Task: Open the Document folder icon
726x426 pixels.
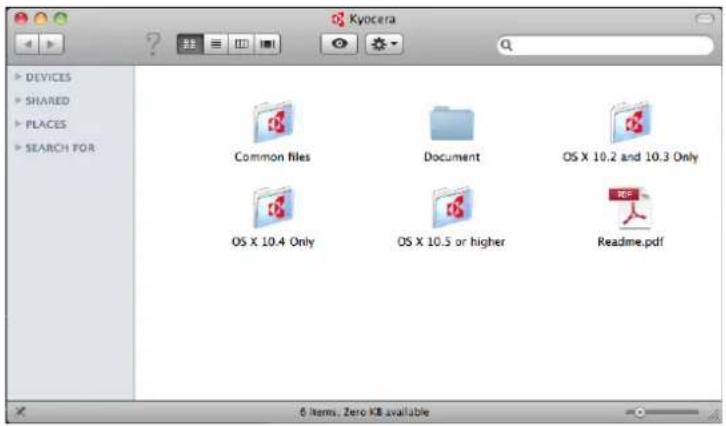Action: point(451,123)
